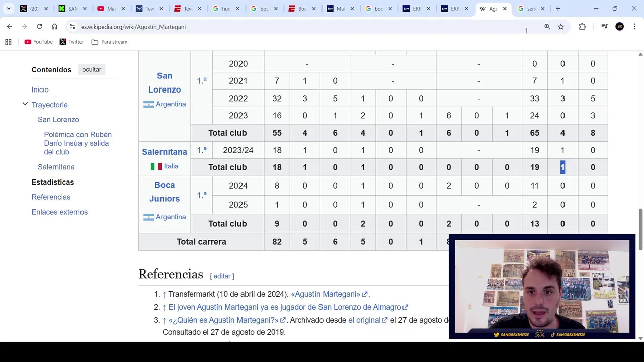Open the Twitter bookmark
Image resolution: width=644 pixels, height=362 pixels.
72,42
